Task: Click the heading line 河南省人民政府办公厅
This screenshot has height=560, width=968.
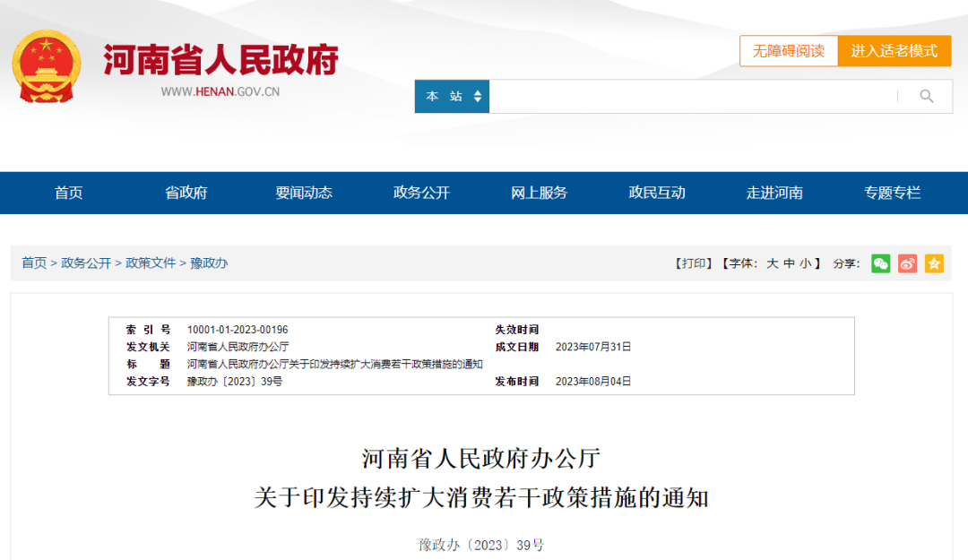Action: 481,459
